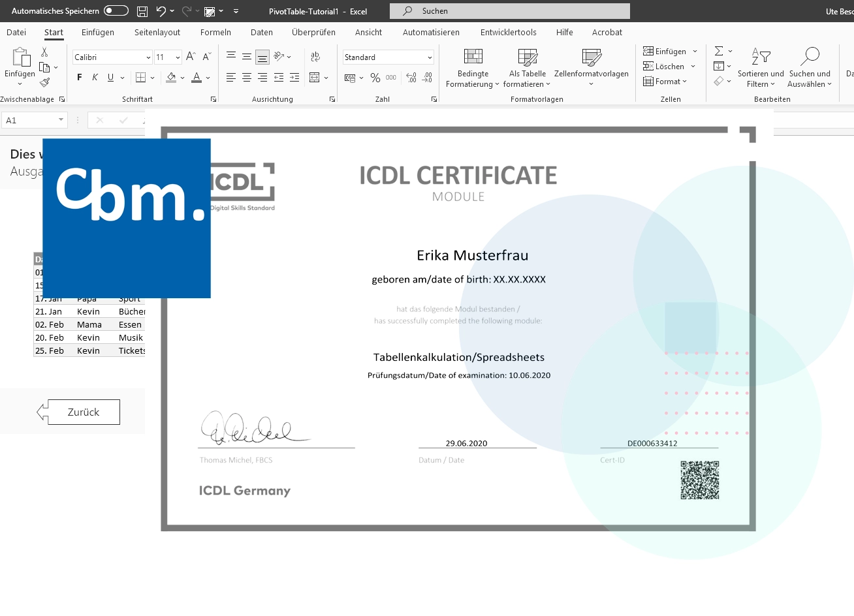Toggle bottom vertical alignment
Viewport: 854px width, 616px height.
[x=262, y=57]
